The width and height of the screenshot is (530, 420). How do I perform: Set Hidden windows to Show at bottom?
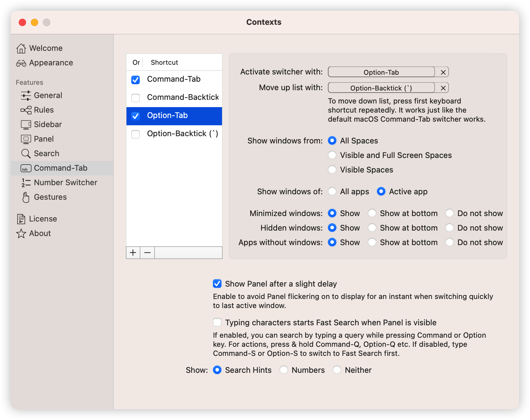coord(372,228)
